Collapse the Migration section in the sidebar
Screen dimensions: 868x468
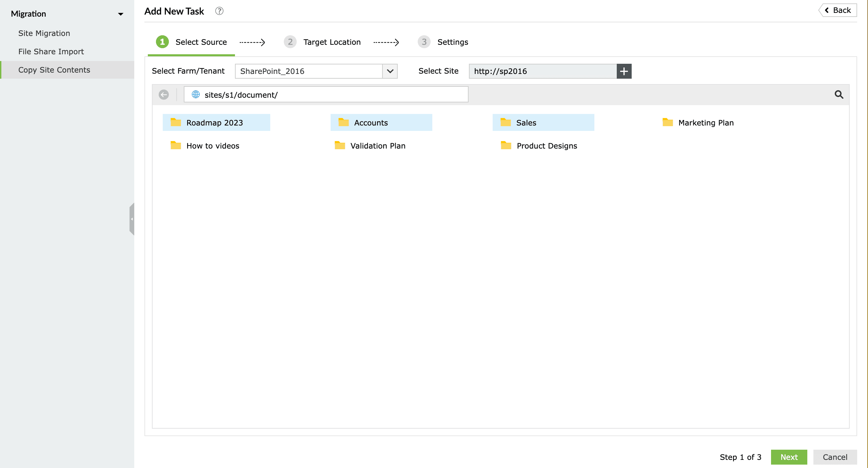[x=121, y=14]
